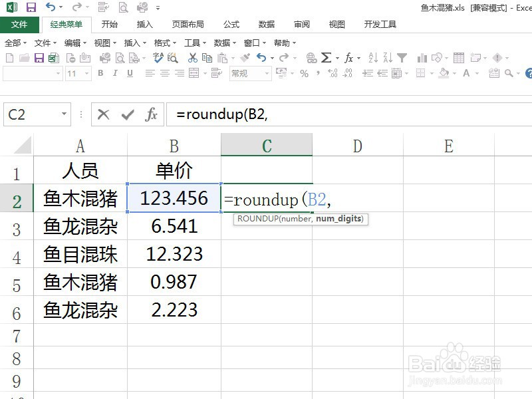Cancel the formula with the X icon
Screen dimensions: 532x399
[x=105, y=114]
